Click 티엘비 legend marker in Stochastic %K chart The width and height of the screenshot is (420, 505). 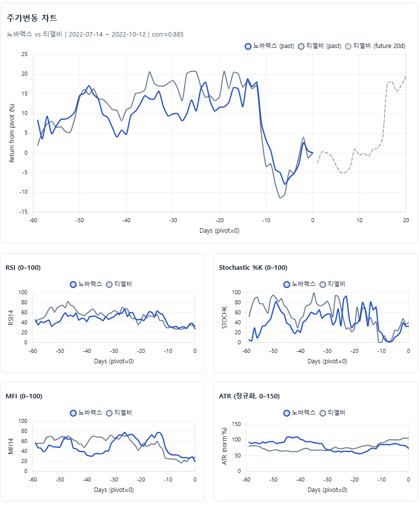(322, 284)
